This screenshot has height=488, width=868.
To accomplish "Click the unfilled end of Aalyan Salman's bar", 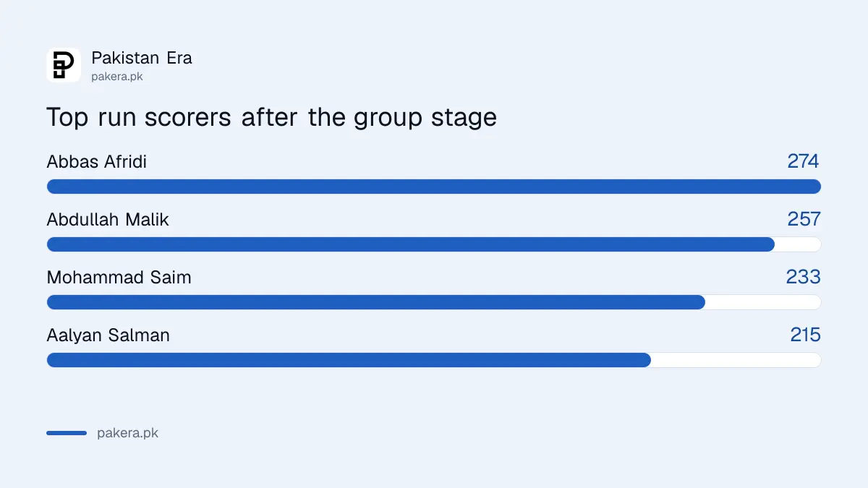I will tap(736, 360).
